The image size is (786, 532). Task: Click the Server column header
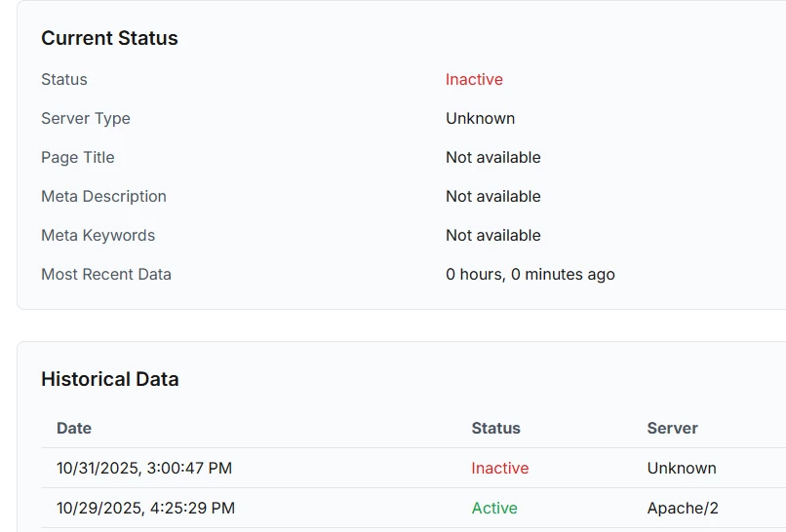pos(672,429)
